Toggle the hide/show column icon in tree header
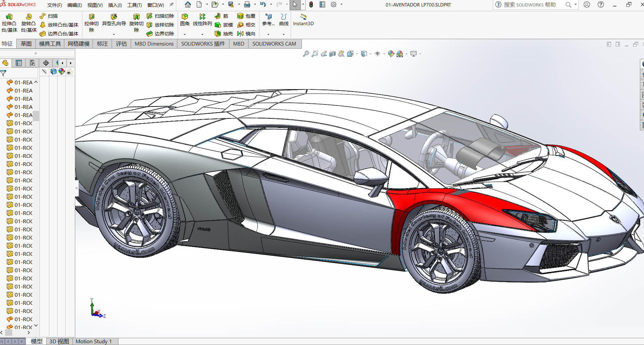 tap(44, 71)
